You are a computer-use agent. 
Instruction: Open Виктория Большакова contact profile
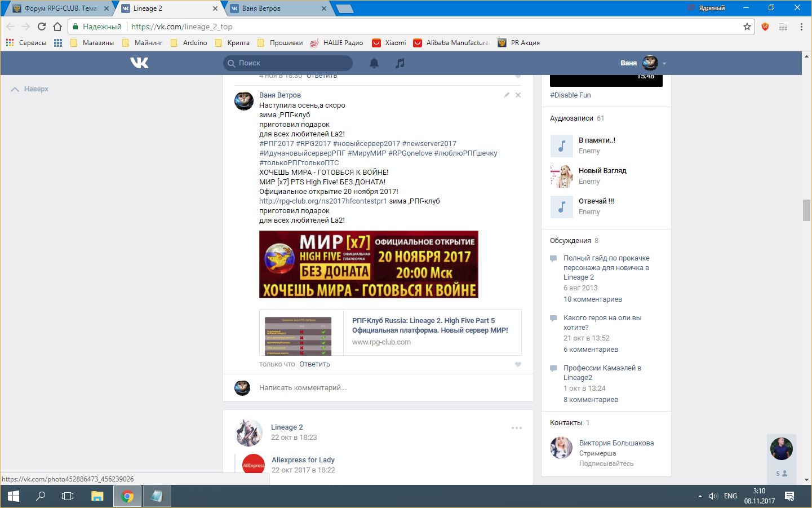pos(616,443)
